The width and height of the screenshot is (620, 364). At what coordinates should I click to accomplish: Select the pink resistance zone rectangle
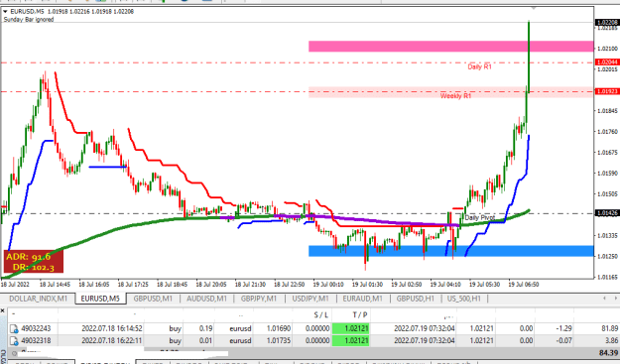pyautogui.click(x=450, y=47)
